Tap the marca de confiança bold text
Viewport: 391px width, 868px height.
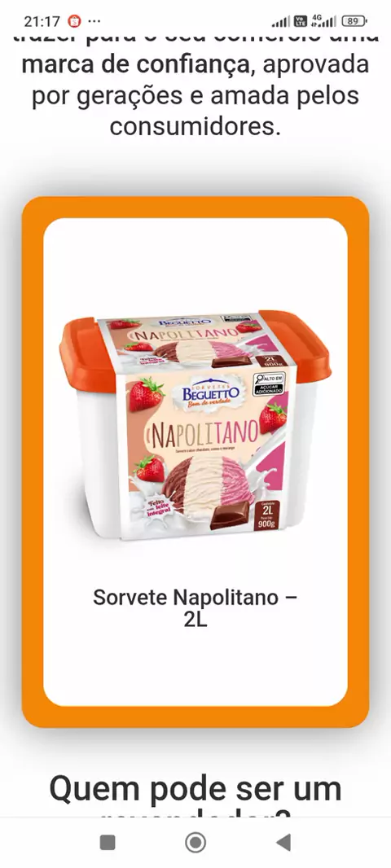[135, 65]
